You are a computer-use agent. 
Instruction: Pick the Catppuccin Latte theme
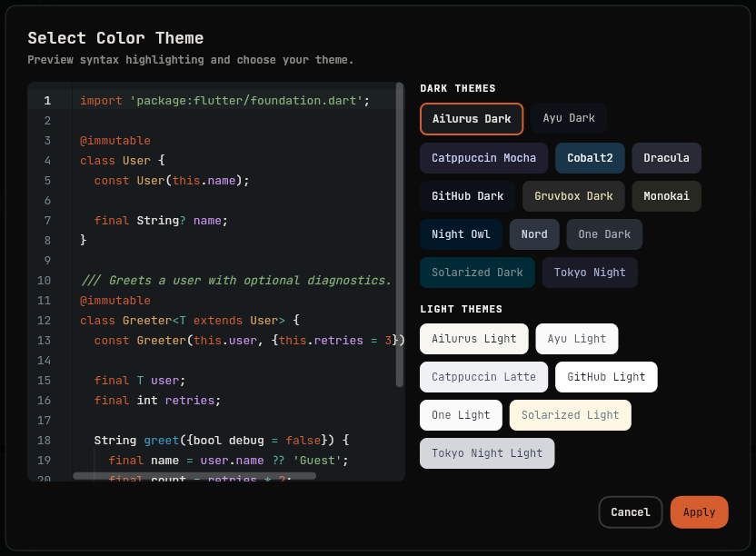pyautogui.click(x=483, y=377)
